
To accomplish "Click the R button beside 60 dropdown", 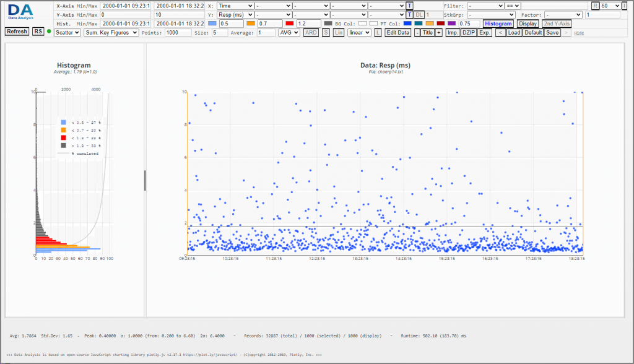I will (x=595, y=6).
